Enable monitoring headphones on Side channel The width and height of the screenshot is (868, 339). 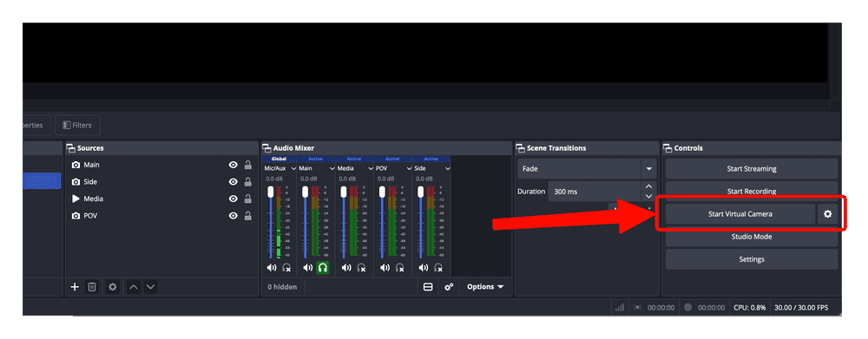pos(437,268)
